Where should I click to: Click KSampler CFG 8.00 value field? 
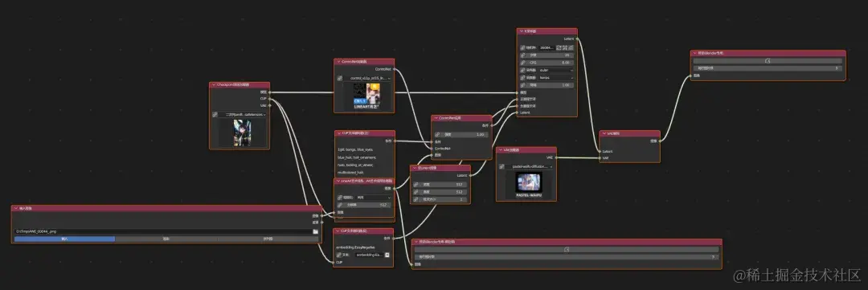pyautogui.click(x=551, y=63)
